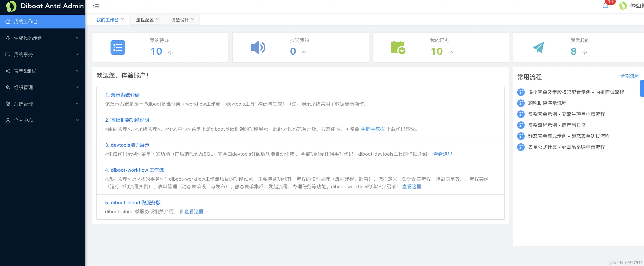Close the 模型设计 tab
Image resolution: width=644 pixels, height=266 pixels.
(193, 20)
